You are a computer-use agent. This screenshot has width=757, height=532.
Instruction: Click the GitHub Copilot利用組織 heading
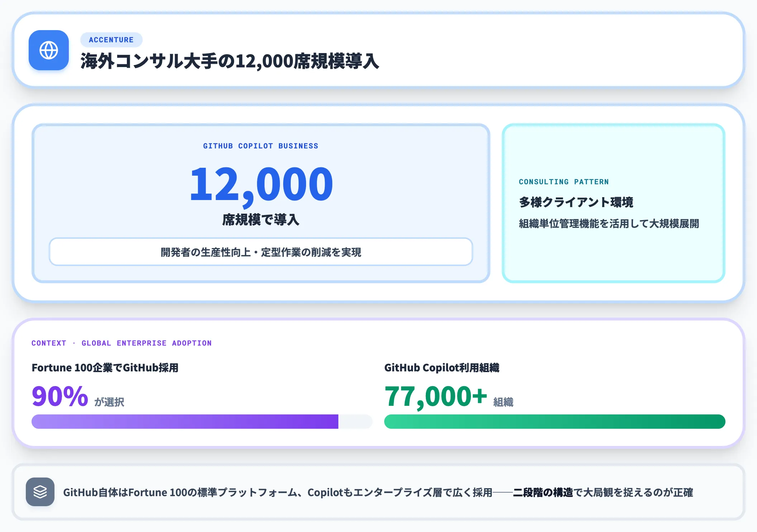tap(442, 368)
